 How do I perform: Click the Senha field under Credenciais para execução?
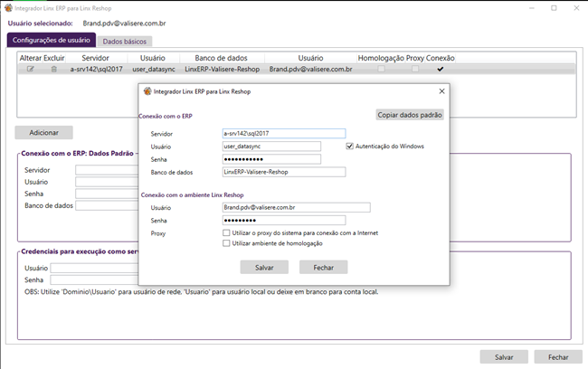pos(94,279)
